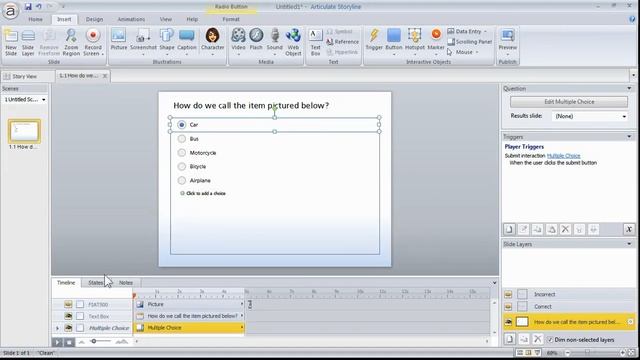Viewport: 640px width, 360px height.
Task: Click Edit Multiple Choice button
Action: pos(569,102)
